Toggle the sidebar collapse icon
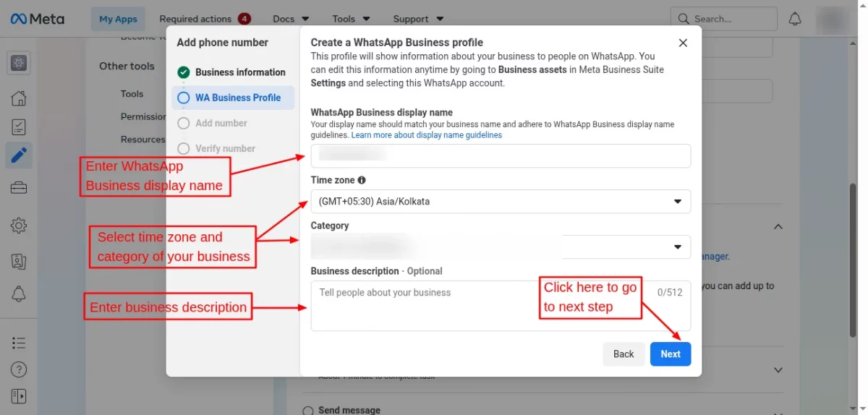Viewport: 868px width, 415px height. [19, 396]
